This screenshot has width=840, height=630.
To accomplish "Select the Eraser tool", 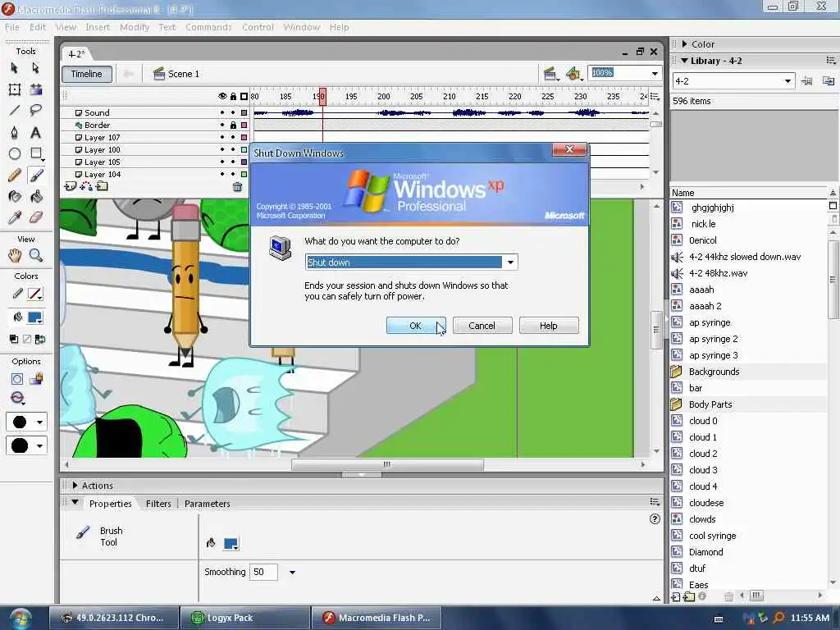I will 36,217.
